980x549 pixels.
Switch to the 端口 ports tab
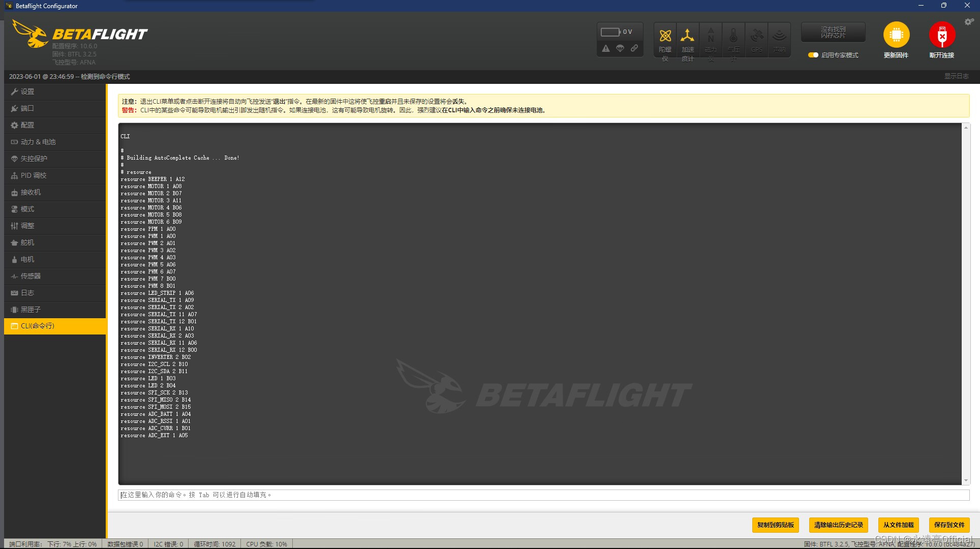click(x=27, y=108)
